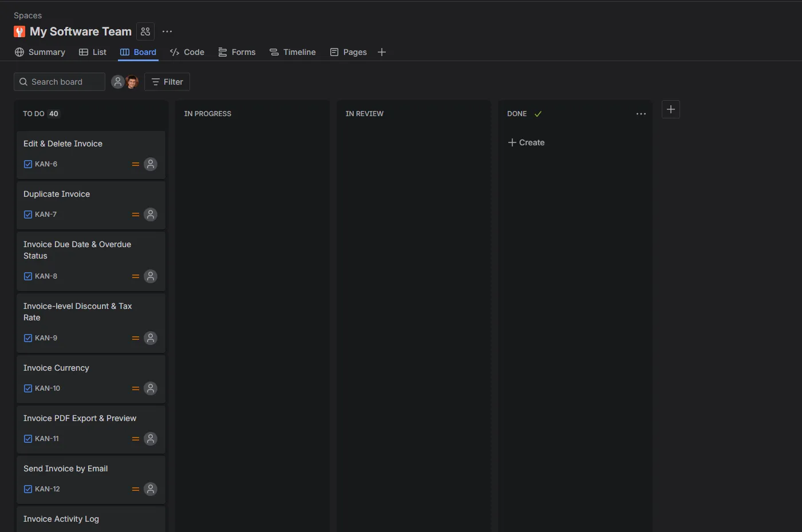Viewport: 802px width, 532px height.
Task: Open the more options ellipsis beside the title
Action: pyautogui.click(x=167, y=31)
